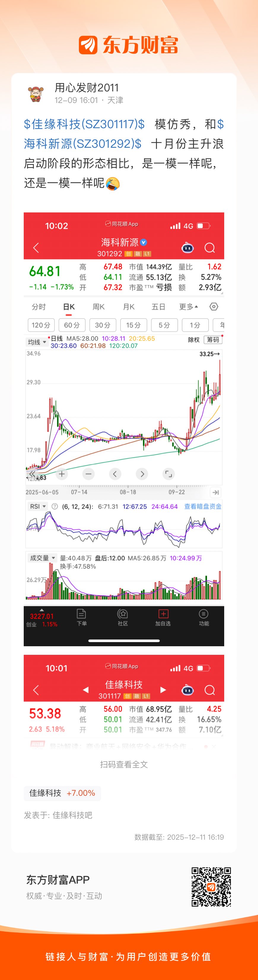Image resolution: width=258 pixels, height=980 pixels.
Task: Open the 均线 indicator dropdown
Action: 37,342
